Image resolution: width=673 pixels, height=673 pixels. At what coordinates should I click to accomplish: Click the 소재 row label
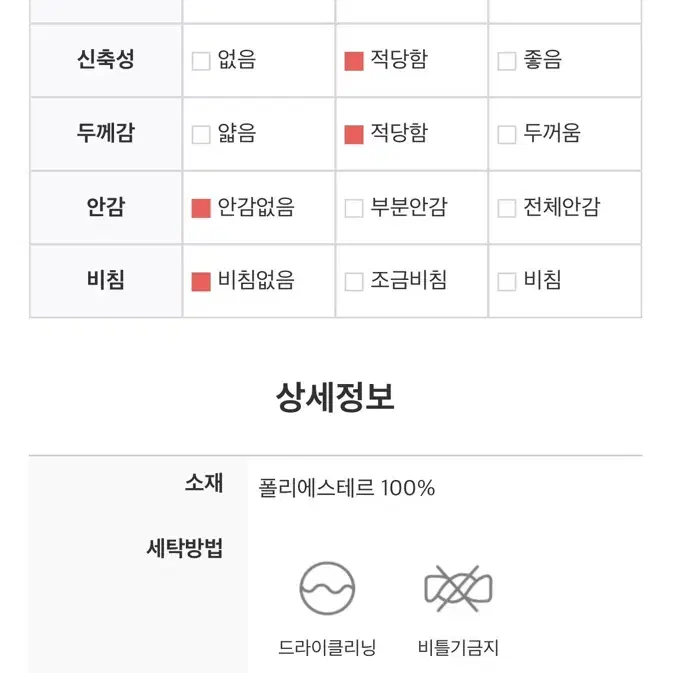tap(204, 483)
